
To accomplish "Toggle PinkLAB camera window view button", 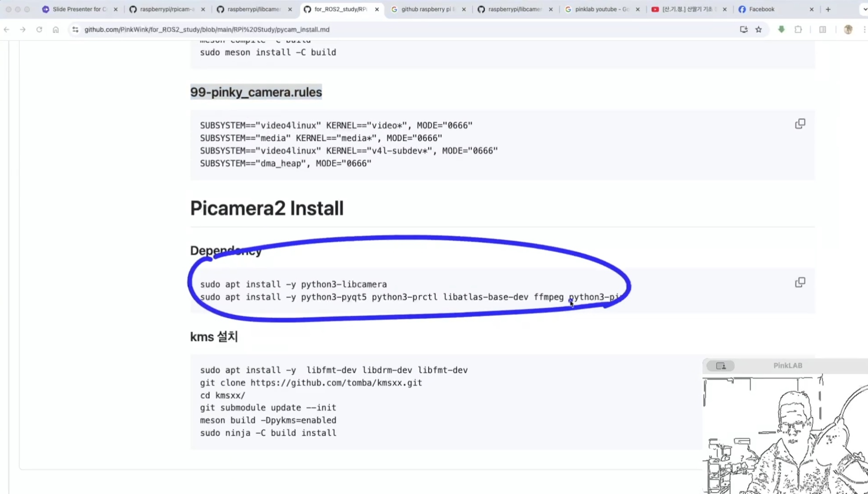I will pos(721,366).
